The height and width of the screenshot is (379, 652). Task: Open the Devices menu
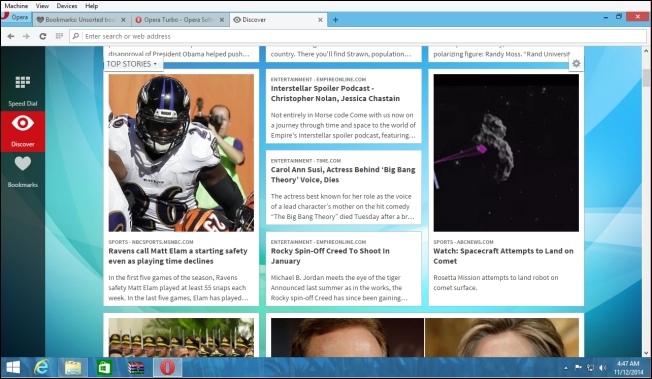[x=67, y=6]
